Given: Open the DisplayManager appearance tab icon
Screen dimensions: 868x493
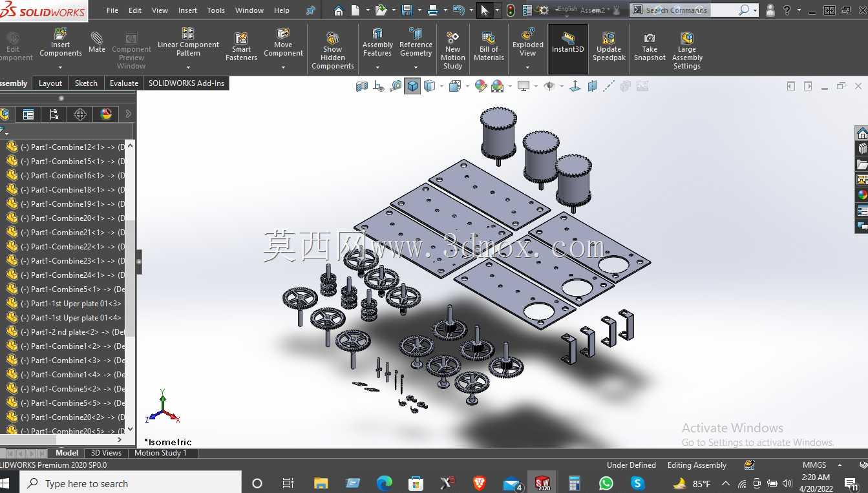Looking at the screenshot, I should tap(106, 114).
